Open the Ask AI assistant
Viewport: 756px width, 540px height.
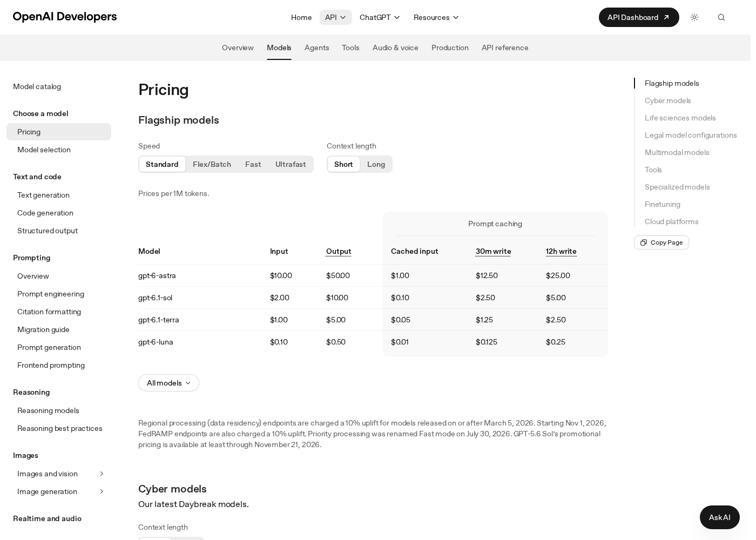point(720,517)
